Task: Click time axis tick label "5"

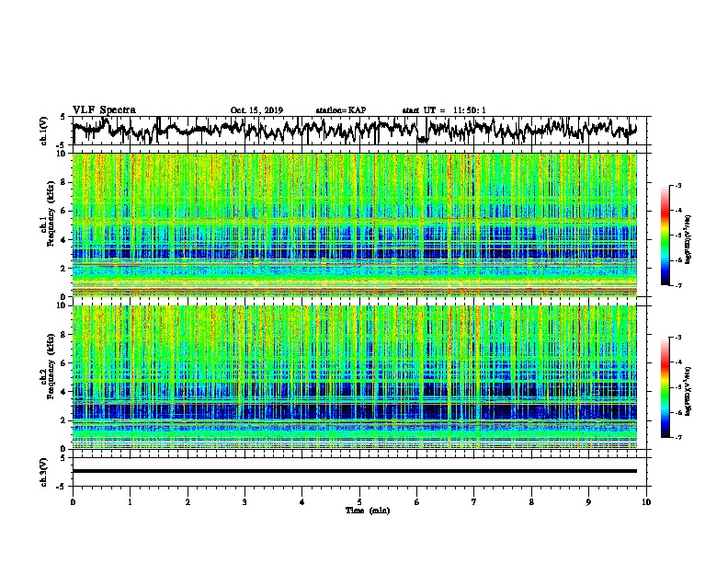Action: tap(359, 502)
